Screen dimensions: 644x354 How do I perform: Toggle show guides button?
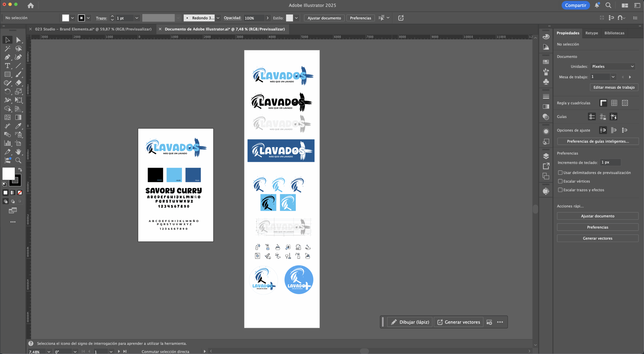(x=592, y=117)
